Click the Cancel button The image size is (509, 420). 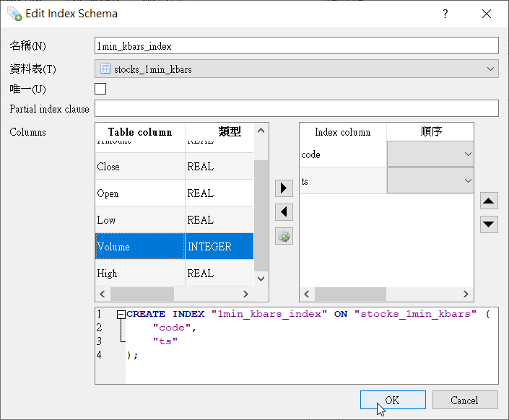465,400
